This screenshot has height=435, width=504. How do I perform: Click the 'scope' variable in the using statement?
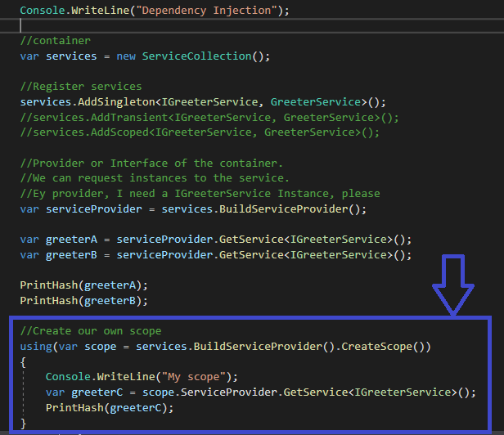click(101, 347)
